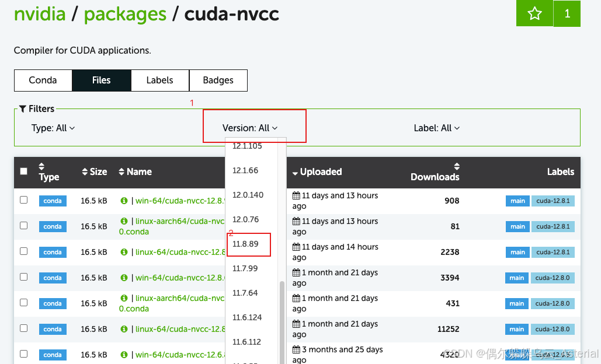Click the version dropdown scrollbar thumb
Viewport: 601px width, 364px height.
click(x=282, y=322)
